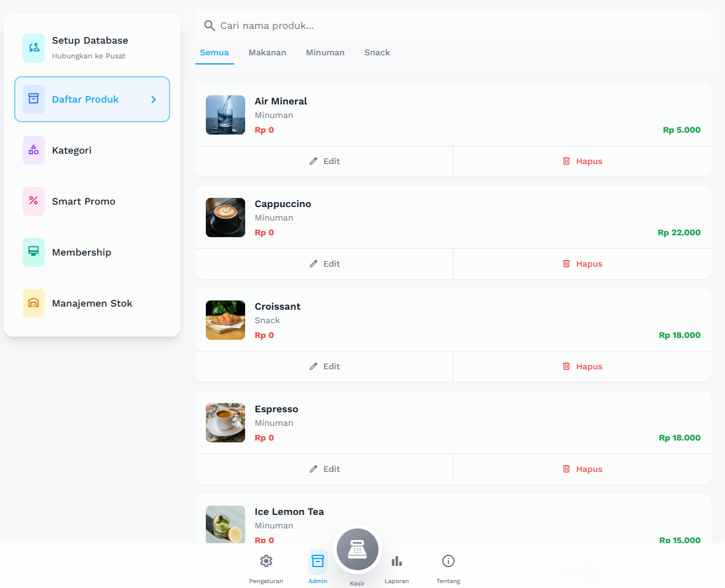Click the Cappuccino product name

click(x=283, y=204)
